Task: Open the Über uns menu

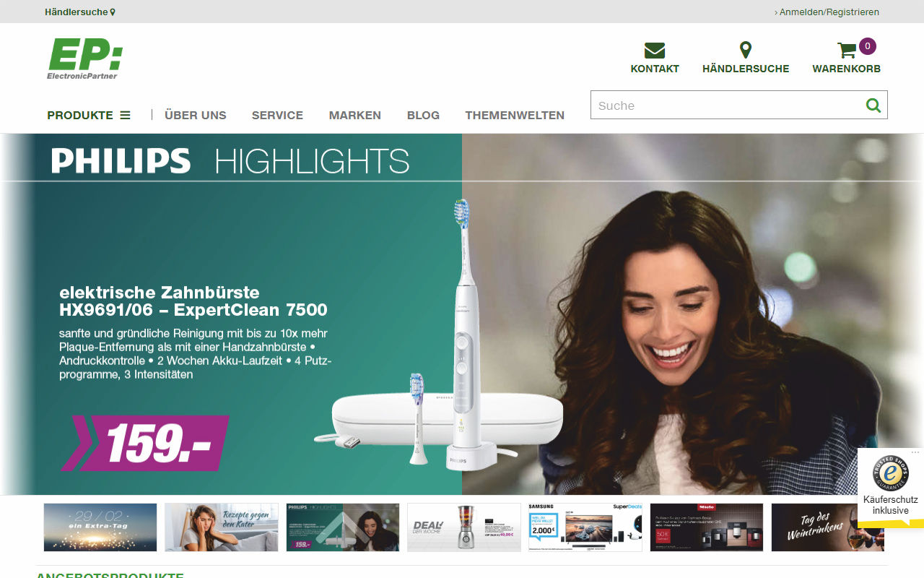Action: (196, 115)
